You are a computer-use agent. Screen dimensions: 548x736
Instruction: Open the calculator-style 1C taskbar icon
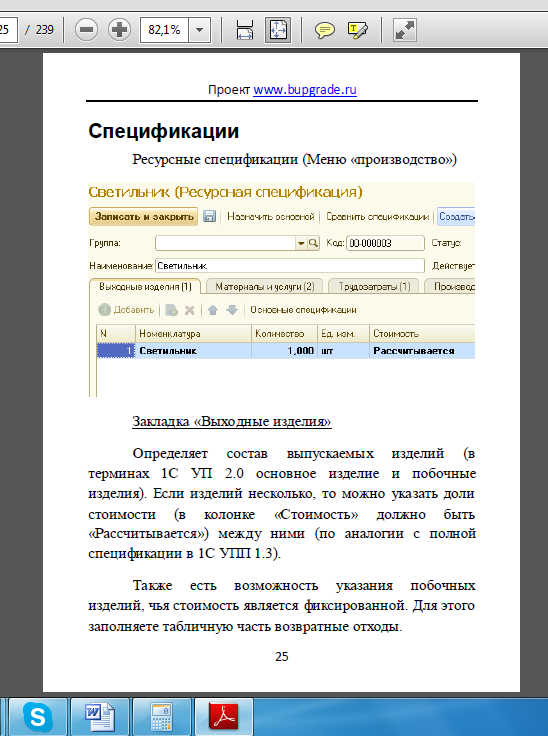coord(162,717)
